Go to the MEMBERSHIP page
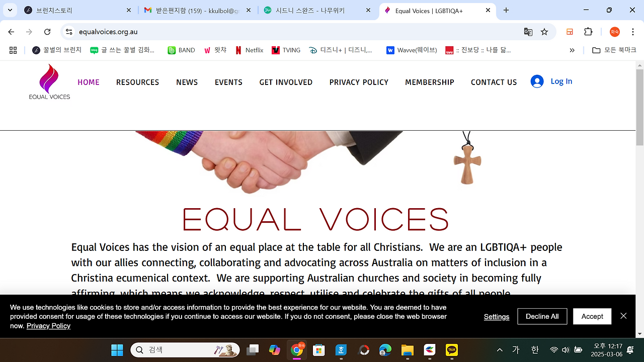This screenshot has height=362, width=644. [x=430, y=82]
